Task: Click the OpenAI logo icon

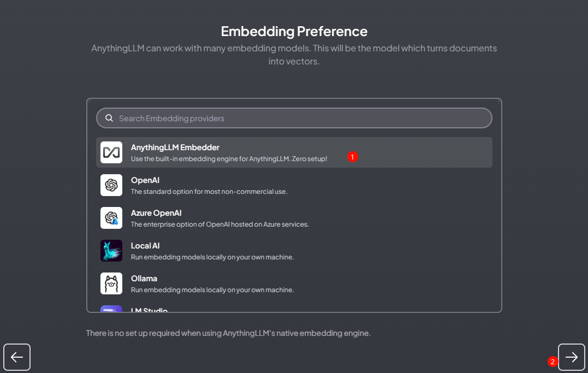Action: tap(111, 185)
